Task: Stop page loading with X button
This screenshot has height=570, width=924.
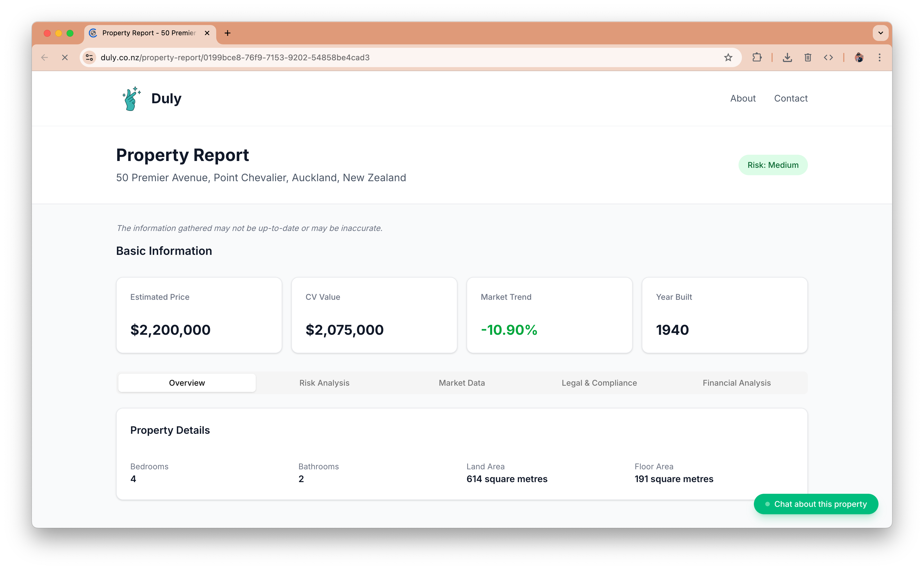Action: click(x=65, y=57)
